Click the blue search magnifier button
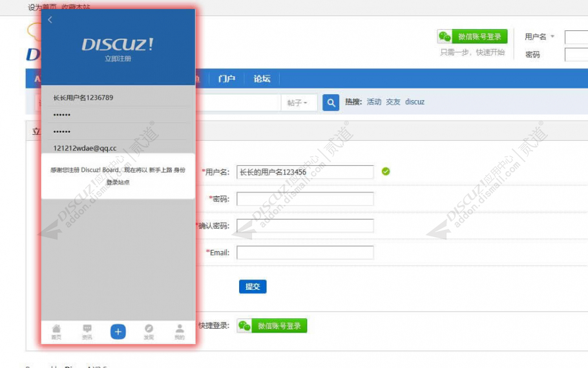588x368 pixels. click(x=331, y=102)
